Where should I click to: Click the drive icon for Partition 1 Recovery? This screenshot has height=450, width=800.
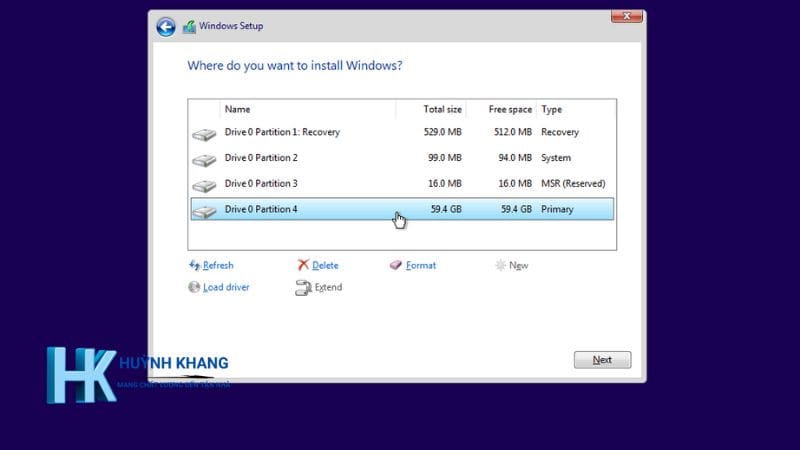tap(204, 134)
